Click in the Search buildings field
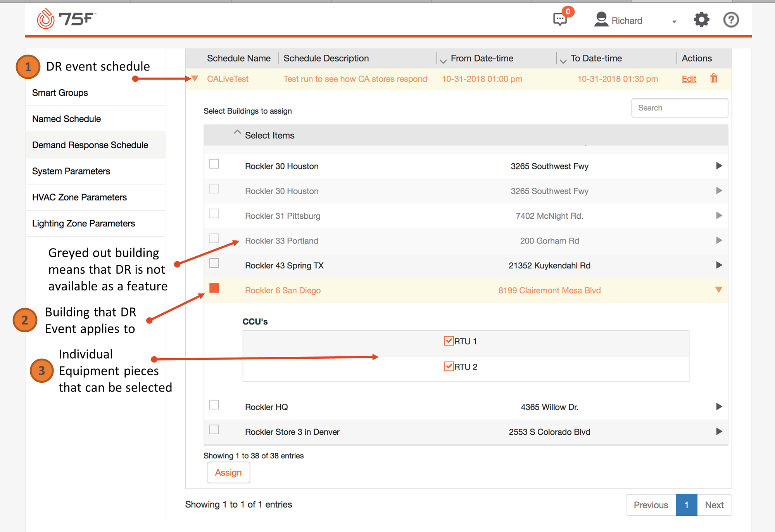 679,108
